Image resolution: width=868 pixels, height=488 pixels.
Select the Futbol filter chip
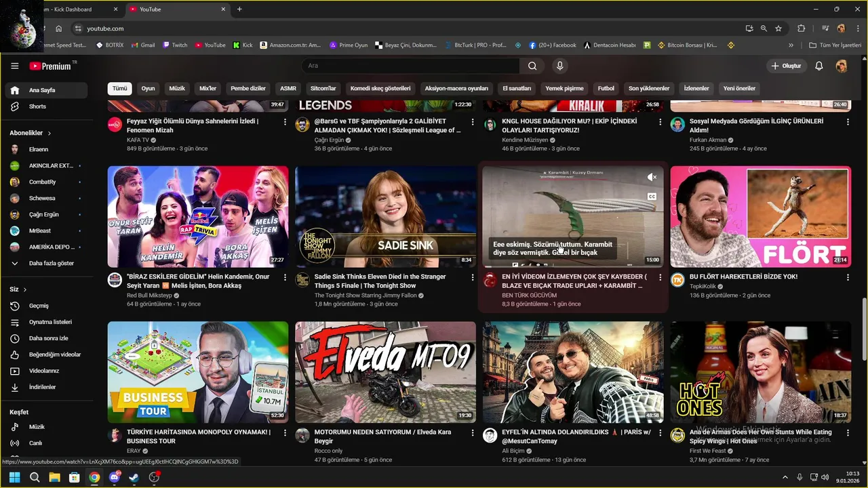(606, 88)
